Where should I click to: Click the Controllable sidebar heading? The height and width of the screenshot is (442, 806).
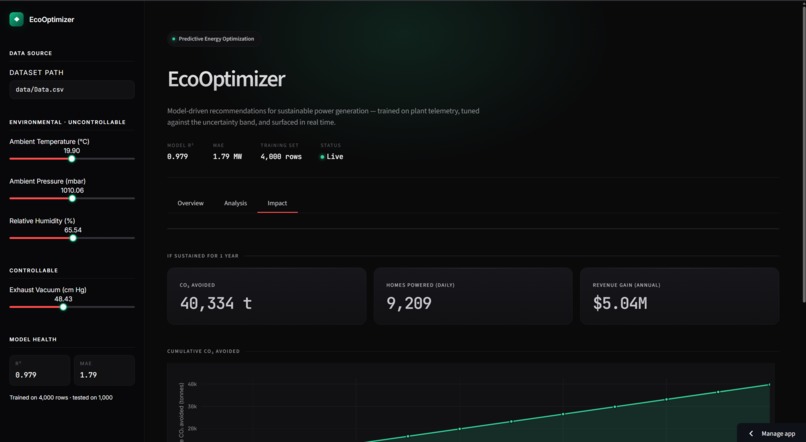tap(33, 270)
